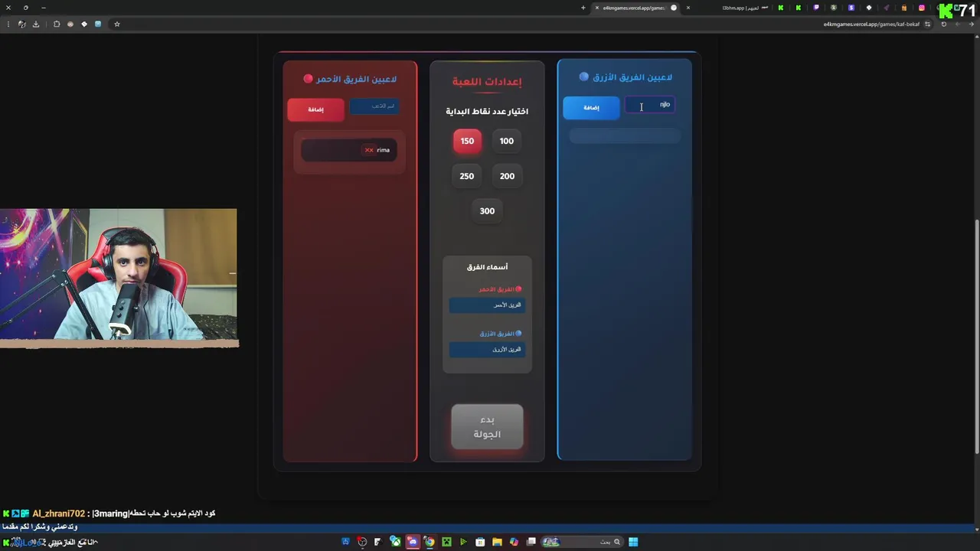Open site settings icon in address bar
Screen dimensions: 980x551
coord(927,24)
